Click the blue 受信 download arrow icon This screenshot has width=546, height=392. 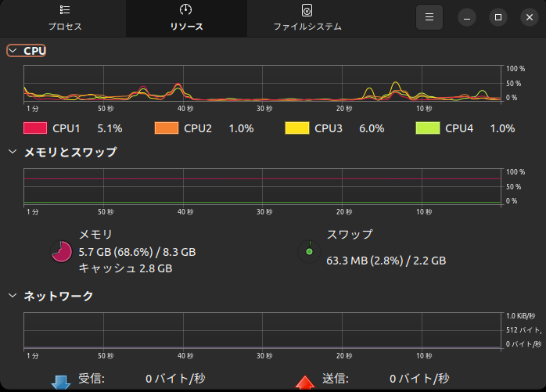[61, 383]
